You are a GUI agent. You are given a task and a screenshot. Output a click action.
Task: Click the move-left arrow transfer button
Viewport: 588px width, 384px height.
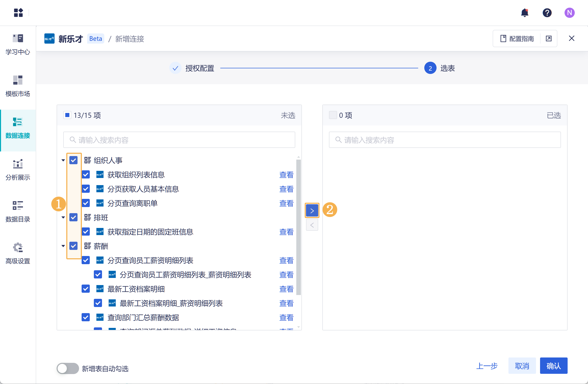click(x=312, y=225)
